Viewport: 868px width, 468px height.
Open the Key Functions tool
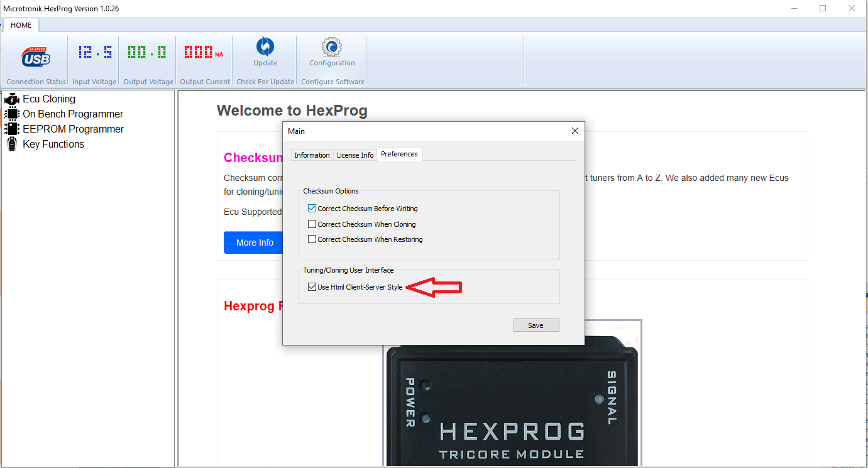point(53,144)
